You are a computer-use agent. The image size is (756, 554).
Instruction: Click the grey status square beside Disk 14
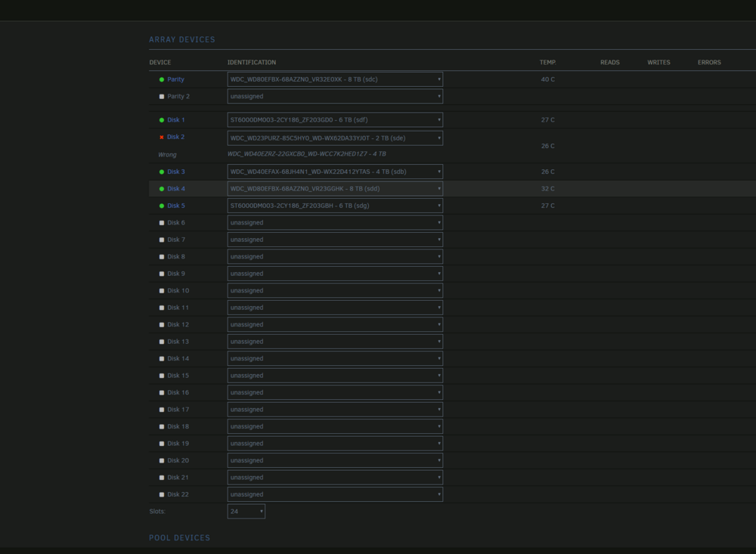pos(162,359)
